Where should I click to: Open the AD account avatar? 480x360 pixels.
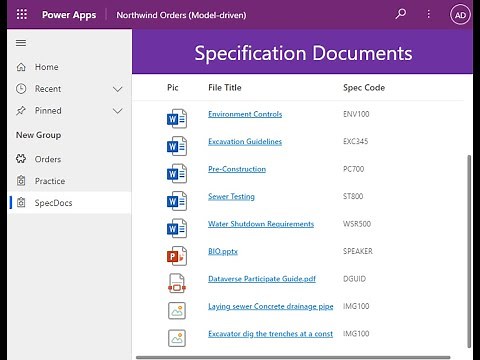(460, 15)
